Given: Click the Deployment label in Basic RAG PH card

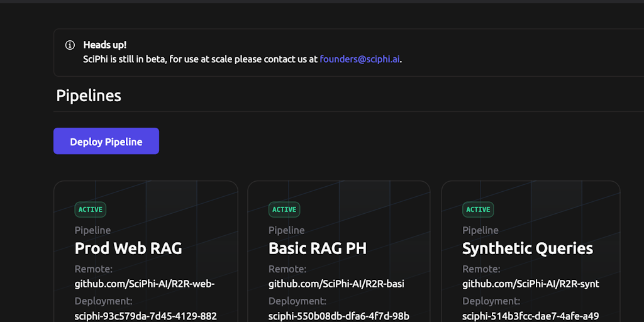Looking at the screenshot, I should pos(297,301).
